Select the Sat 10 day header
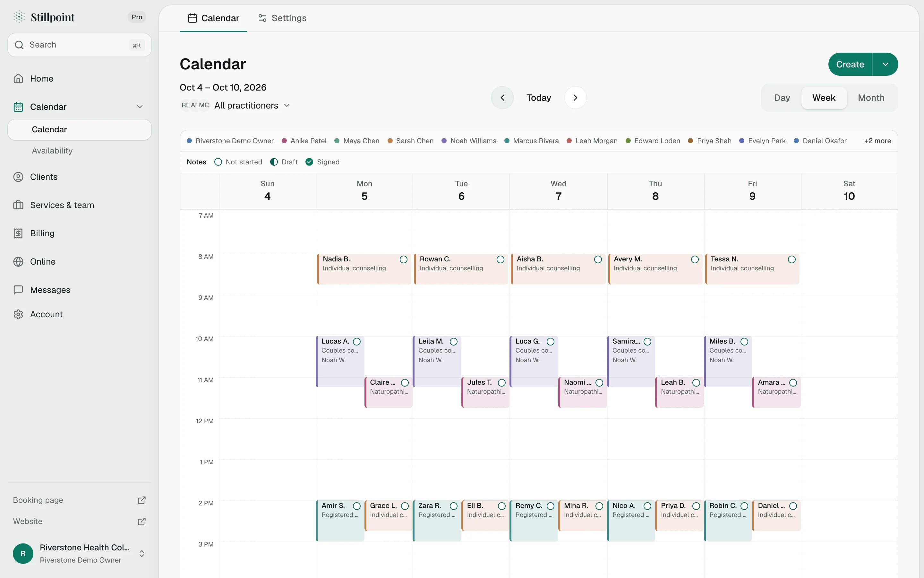924x578 pixels. point(849,191)
